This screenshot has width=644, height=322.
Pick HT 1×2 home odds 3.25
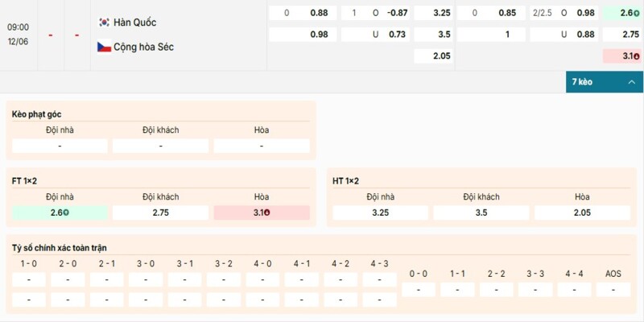(380, 213)
